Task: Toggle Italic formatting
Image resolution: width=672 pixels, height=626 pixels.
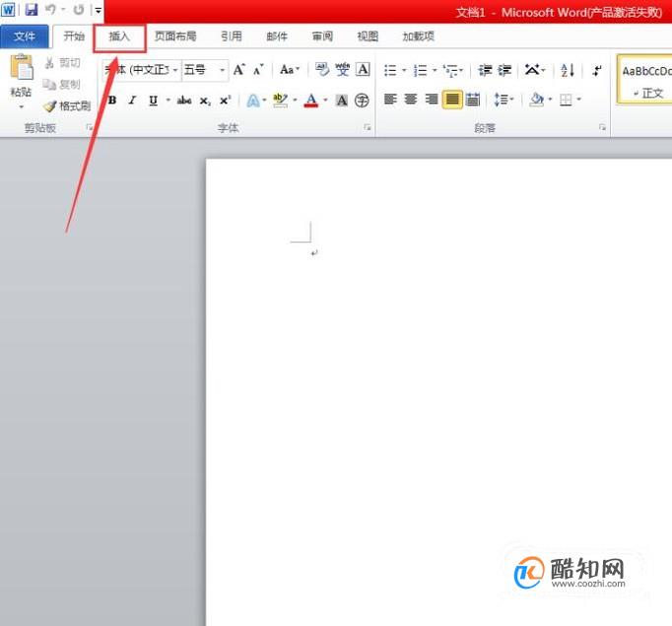Action: 132,101
